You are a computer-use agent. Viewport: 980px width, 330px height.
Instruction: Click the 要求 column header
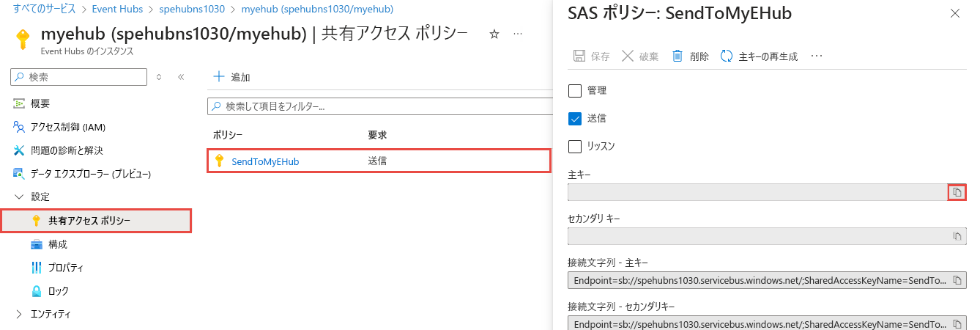[x=377, y=136]
